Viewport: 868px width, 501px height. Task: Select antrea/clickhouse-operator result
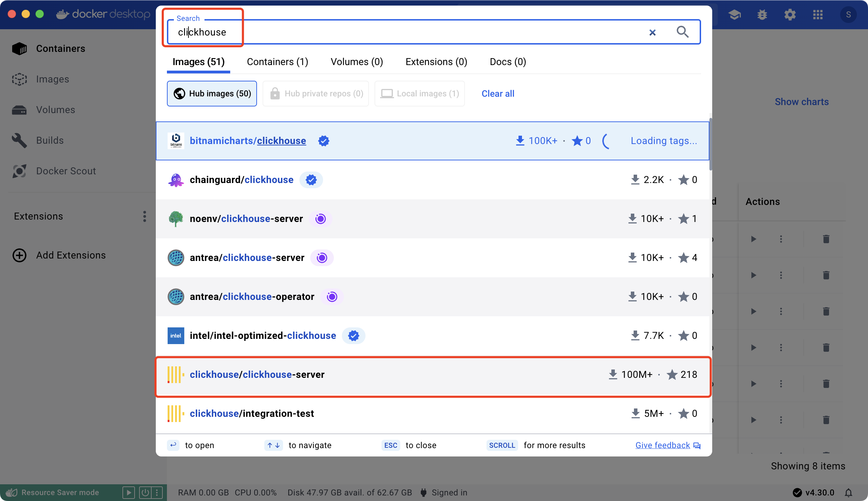[x=432, y=297]
